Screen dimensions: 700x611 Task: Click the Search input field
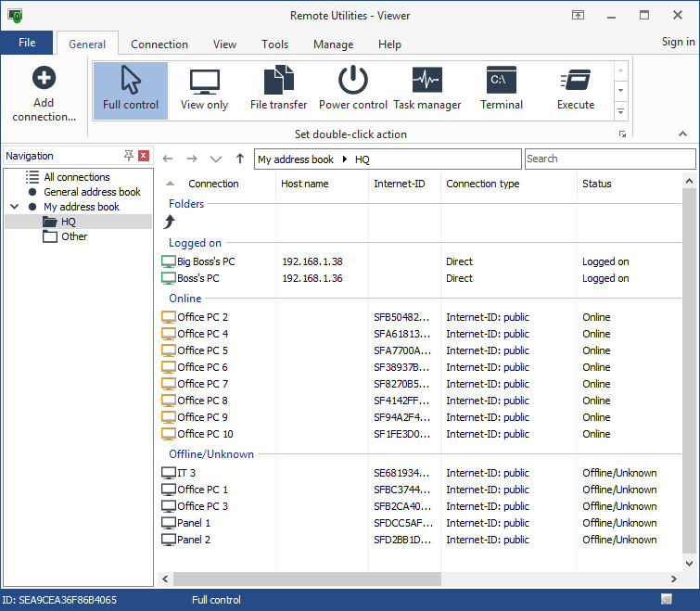[610, 159]
